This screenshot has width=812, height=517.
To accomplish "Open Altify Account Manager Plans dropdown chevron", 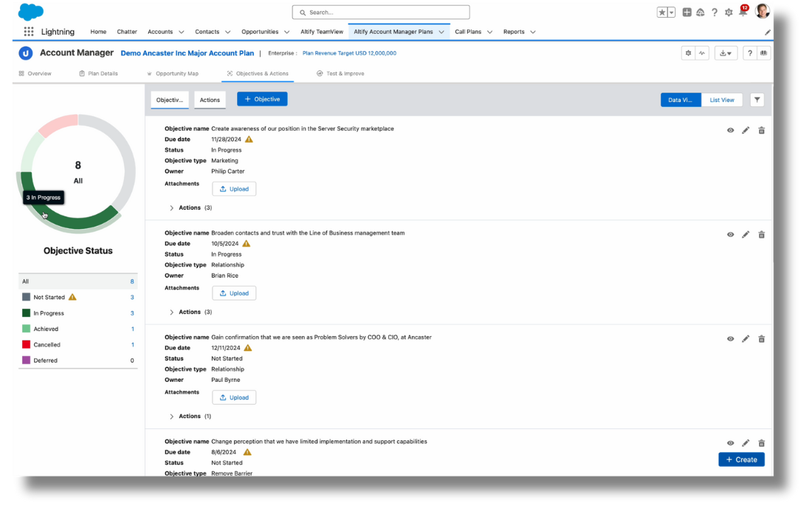I will (x=441, y=32).
